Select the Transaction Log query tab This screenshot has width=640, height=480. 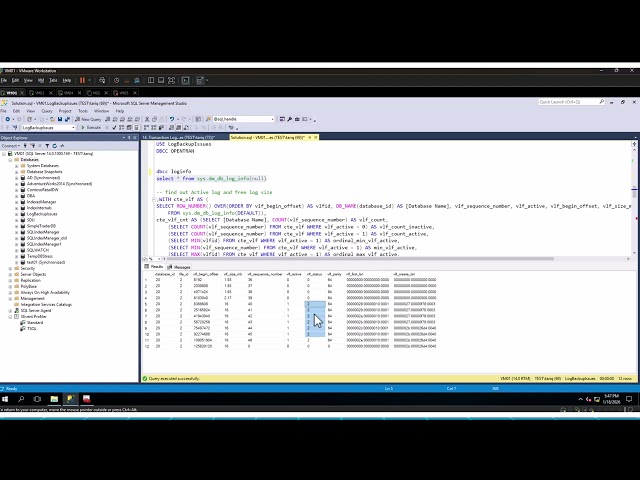(178, 138)
